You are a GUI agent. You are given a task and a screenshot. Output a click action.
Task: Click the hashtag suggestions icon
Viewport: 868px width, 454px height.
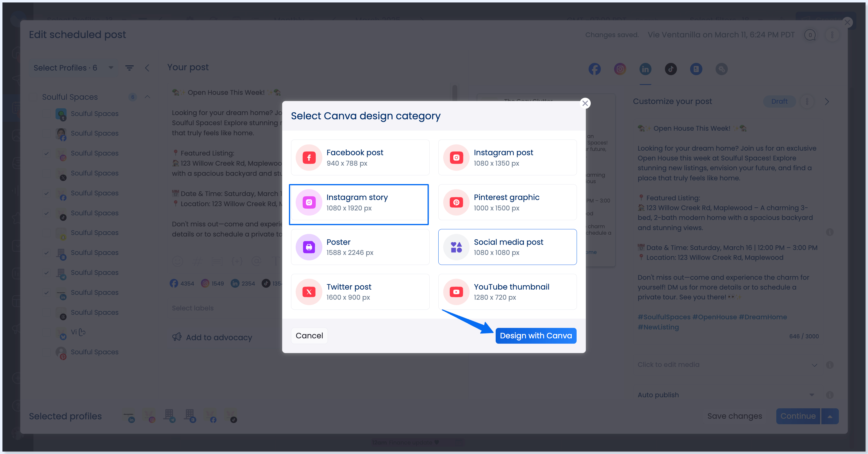click(x=197, y=261)
